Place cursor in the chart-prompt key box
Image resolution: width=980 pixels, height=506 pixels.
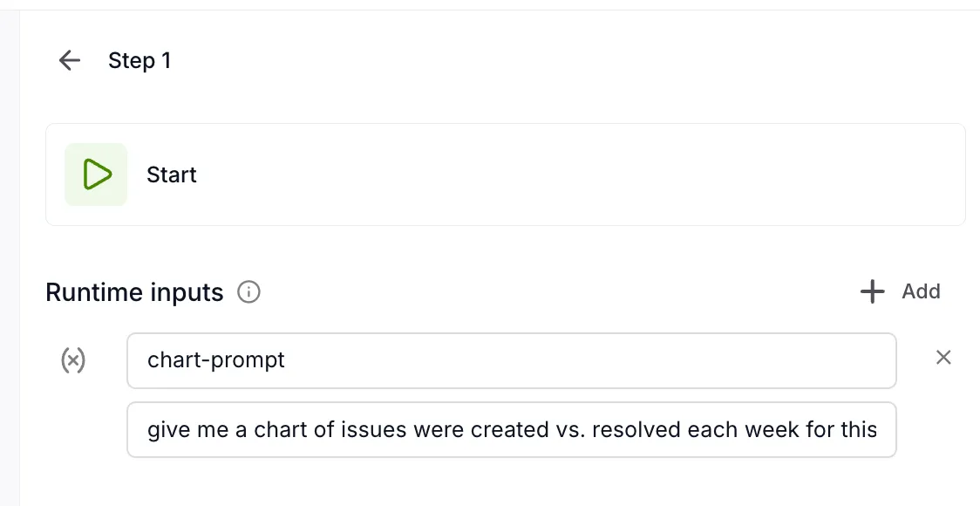point(512,359)
